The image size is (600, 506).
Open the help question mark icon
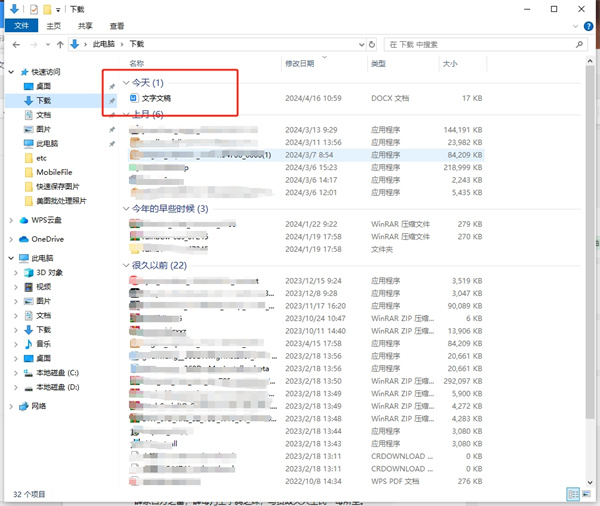[588, 25]
